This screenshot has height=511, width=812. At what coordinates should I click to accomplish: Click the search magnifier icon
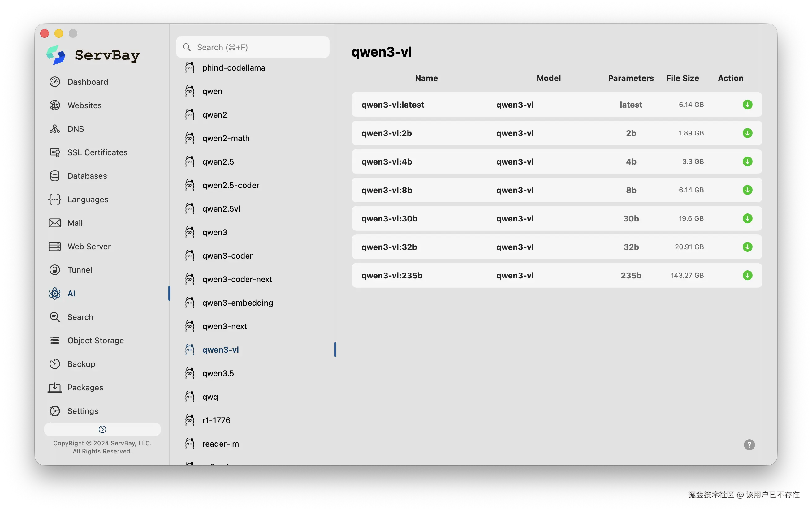tap(187, 47)
